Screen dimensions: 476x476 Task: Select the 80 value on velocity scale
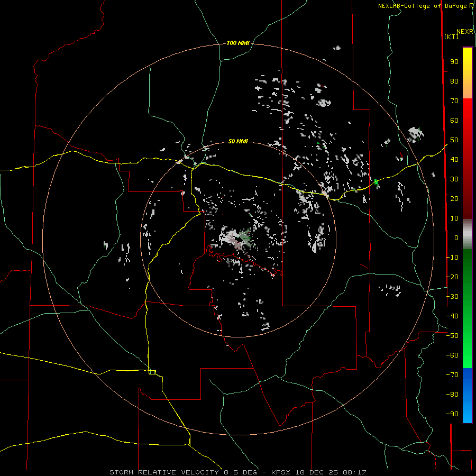(x=454, y=81)
